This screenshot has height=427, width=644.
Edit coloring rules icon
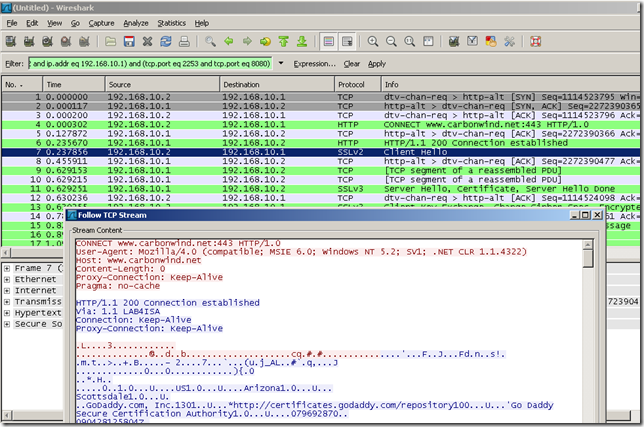[491, 41]
